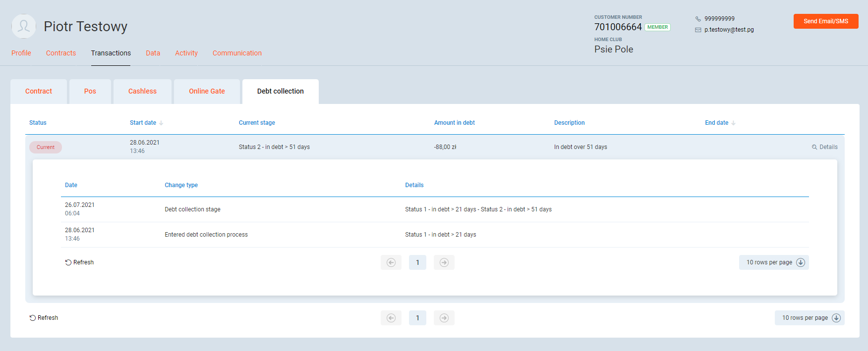This screenshot has height=351, width=868.
Task: Click the phone icon next to 999999999
Action: click(698, 19)
